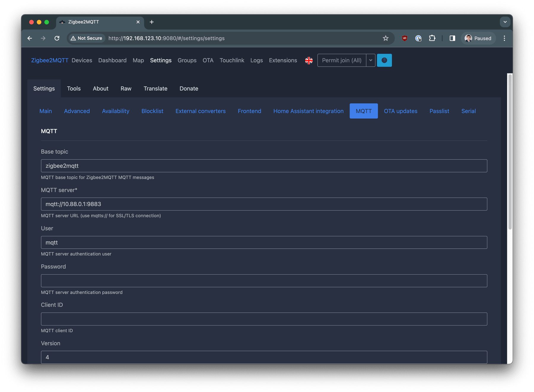This screenshot has height=392, width=534.
Task: Open the uBlock Origin extension icon
Action: [x=404, y=38]
